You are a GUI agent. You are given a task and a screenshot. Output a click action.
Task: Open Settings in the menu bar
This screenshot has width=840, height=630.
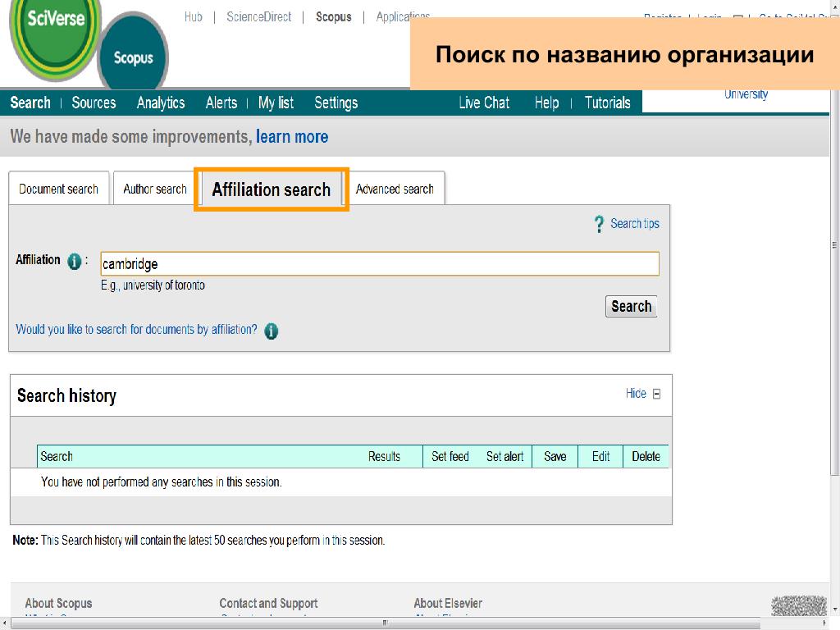click(336, 103)
